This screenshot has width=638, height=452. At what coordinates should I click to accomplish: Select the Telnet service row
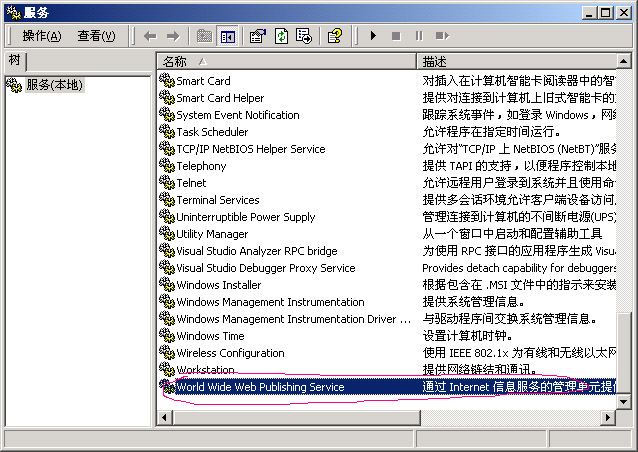point(191,183)
